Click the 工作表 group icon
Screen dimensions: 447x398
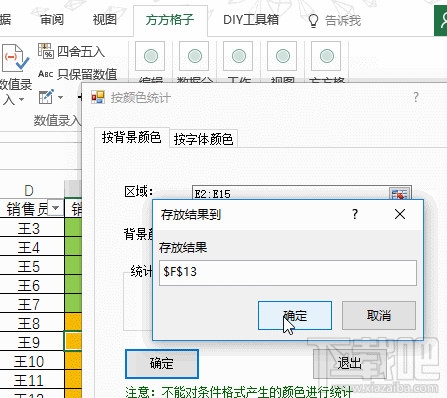(x=239, y=56)
